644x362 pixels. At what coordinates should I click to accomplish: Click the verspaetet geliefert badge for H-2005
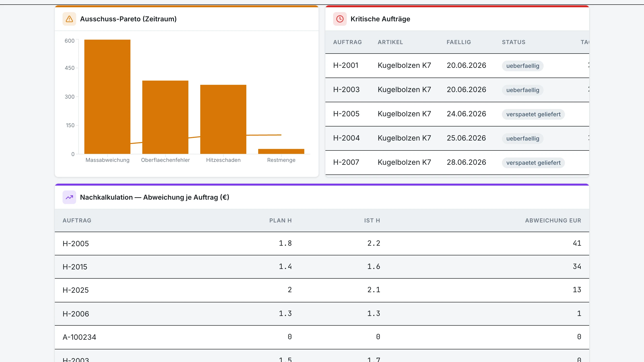[533, 114]
